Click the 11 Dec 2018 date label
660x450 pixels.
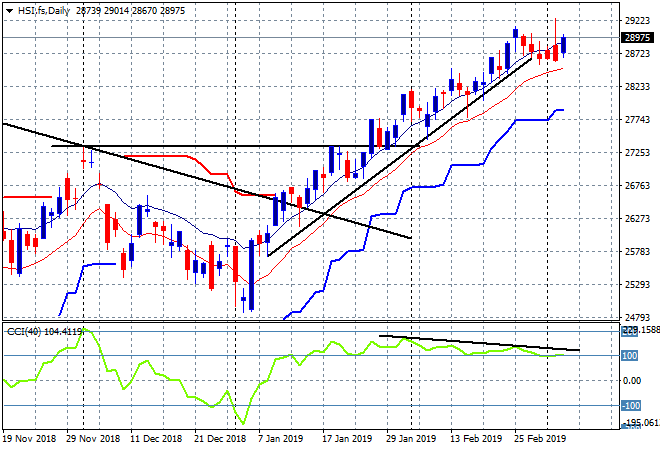(x=156, y=439)
